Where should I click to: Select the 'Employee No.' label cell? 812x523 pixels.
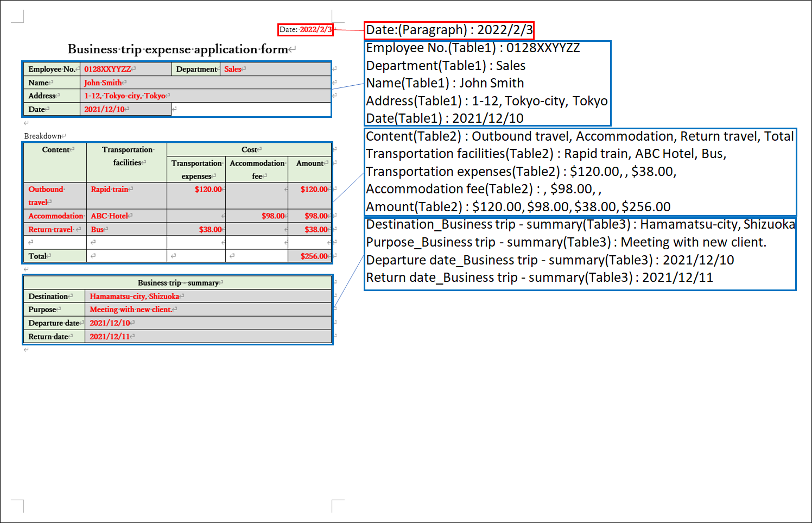52,69
